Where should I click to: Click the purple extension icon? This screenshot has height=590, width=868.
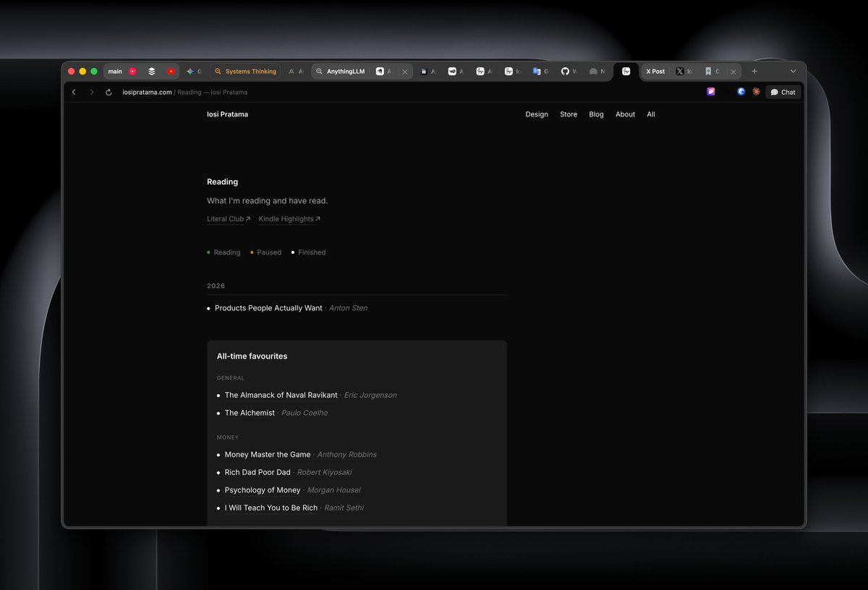coord(711,92)
